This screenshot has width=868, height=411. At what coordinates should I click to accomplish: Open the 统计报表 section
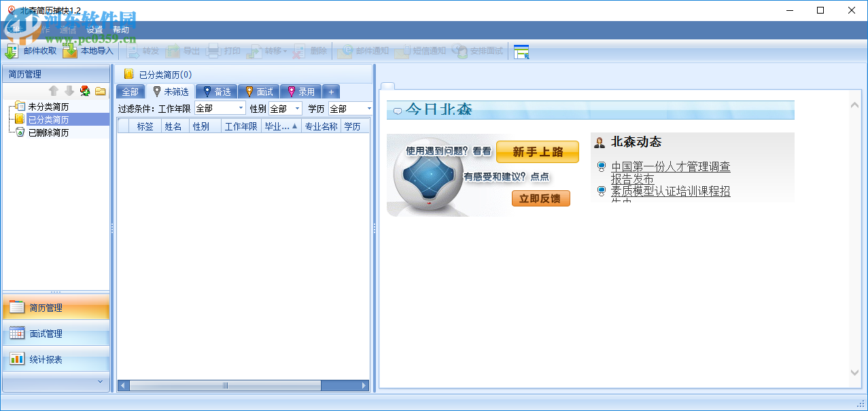point(56,359)
